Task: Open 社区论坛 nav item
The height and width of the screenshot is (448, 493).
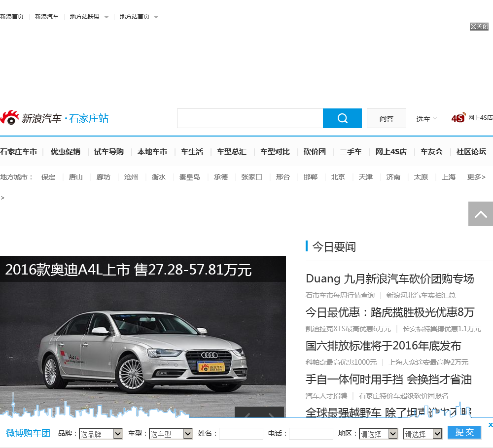Action: [x=471, y=152]
